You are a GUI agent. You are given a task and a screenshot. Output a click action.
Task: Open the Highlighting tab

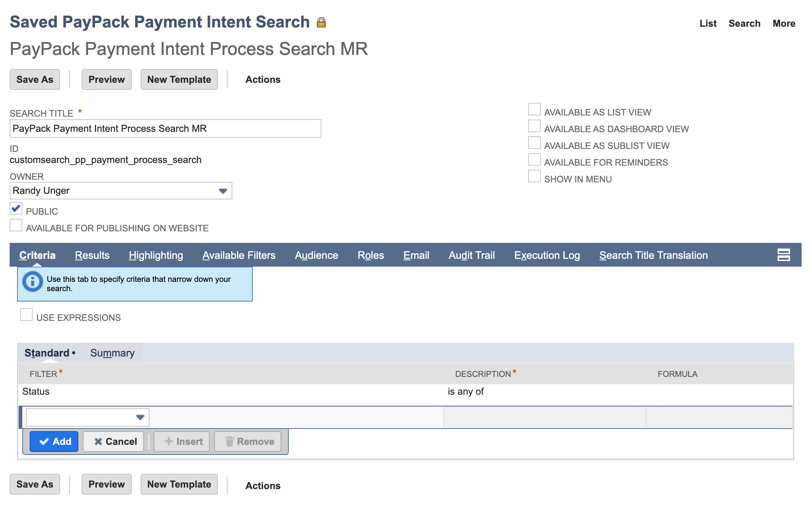(156, 255)
